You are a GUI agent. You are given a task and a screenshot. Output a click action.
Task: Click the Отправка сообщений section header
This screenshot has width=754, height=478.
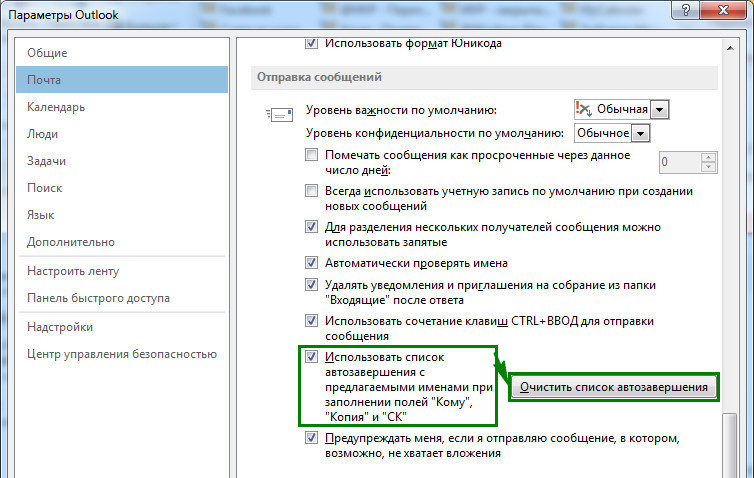(484, 77)
